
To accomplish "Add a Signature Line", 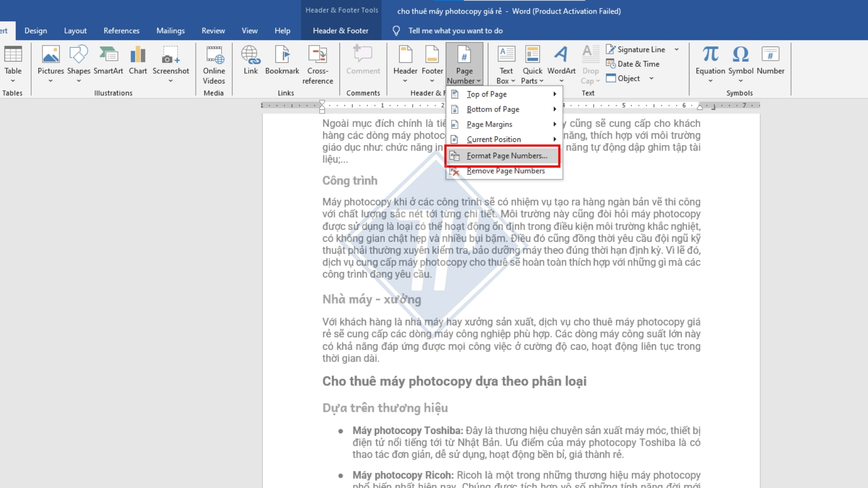I will (x=636, y=49).
